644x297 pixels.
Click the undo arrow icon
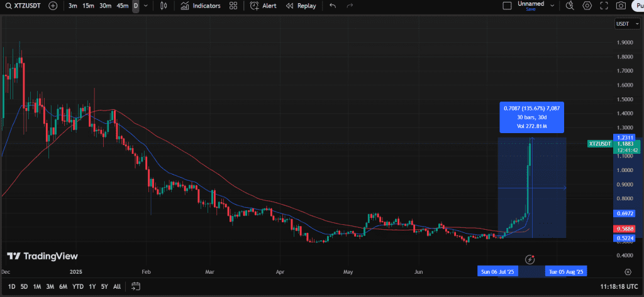[x=333, y=6]
